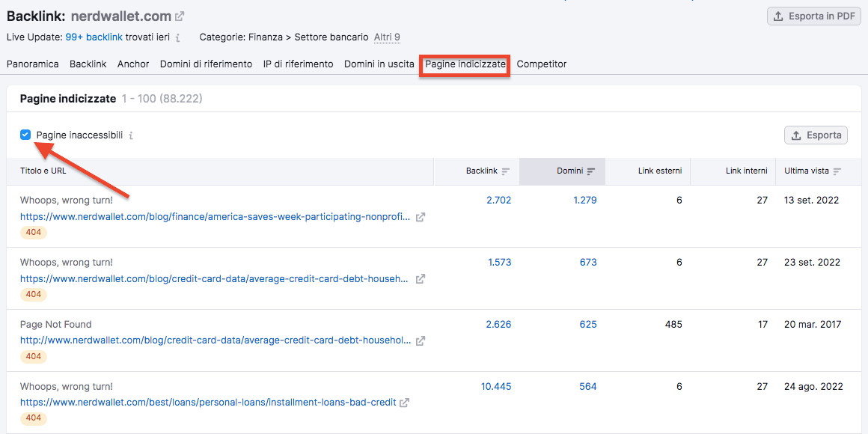Open the average-credit-card-debt http URL link

coord(216,340)
